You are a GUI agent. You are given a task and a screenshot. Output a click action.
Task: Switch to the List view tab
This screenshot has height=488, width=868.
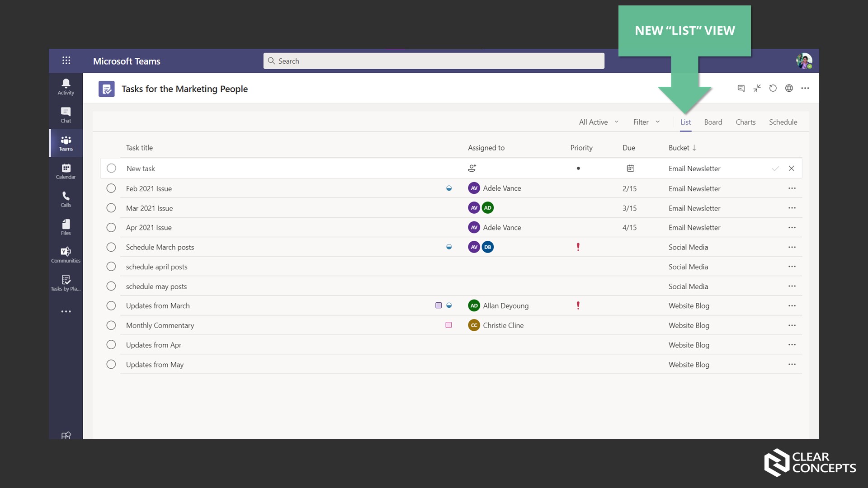(x=685, y=122)
